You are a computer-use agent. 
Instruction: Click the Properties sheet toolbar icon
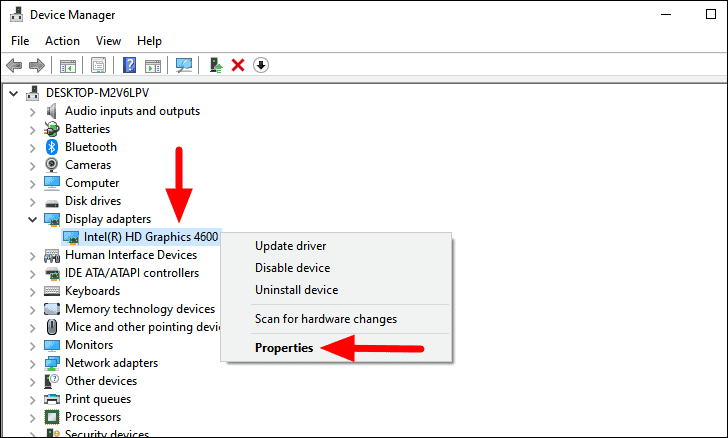98,65
